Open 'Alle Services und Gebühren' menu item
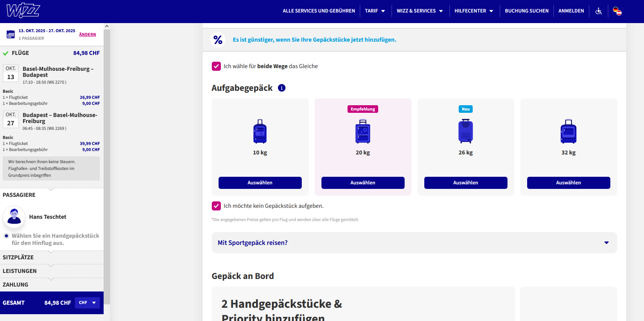 (x=319, y=11)
